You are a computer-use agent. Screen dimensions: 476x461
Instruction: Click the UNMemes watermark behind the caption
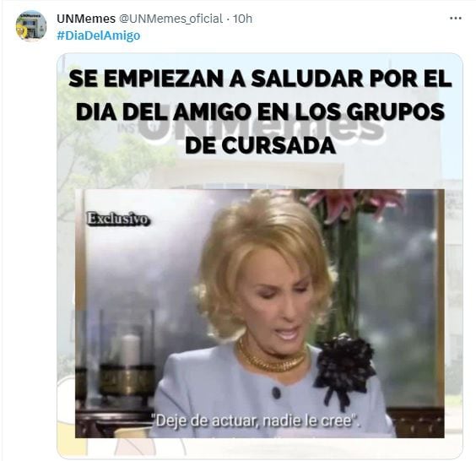(x=261, y=126)
